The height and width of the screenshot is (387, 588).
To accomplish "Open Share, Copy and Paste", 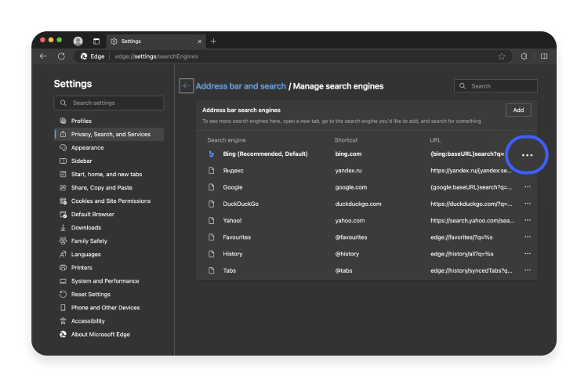I will tap(109, 188).
